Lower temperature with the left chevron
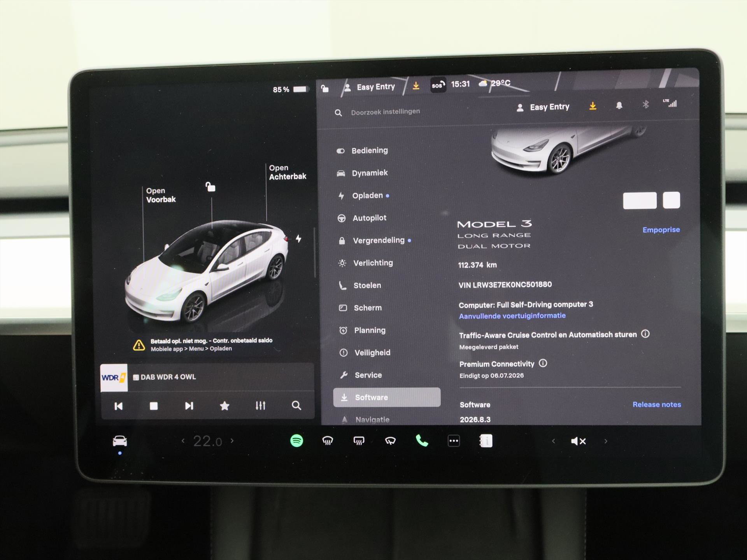 pos(183,441)
